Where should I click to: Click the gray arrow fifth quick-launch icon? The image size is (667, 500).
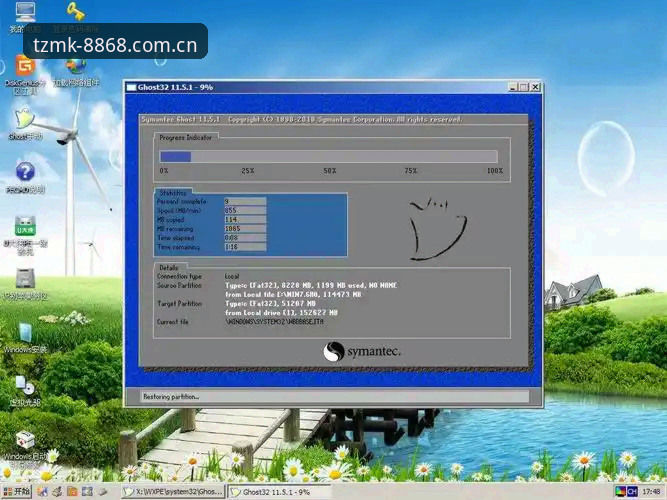(x=103, y=491)
